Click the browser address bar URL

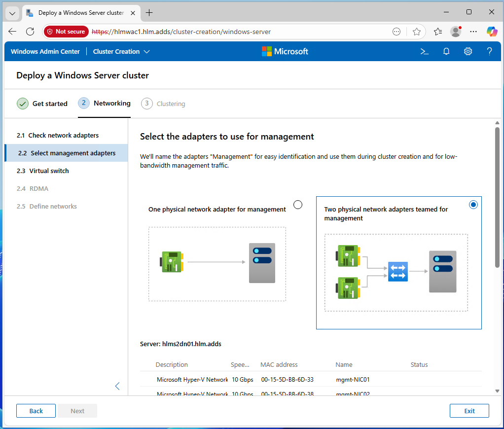[192, 32]
